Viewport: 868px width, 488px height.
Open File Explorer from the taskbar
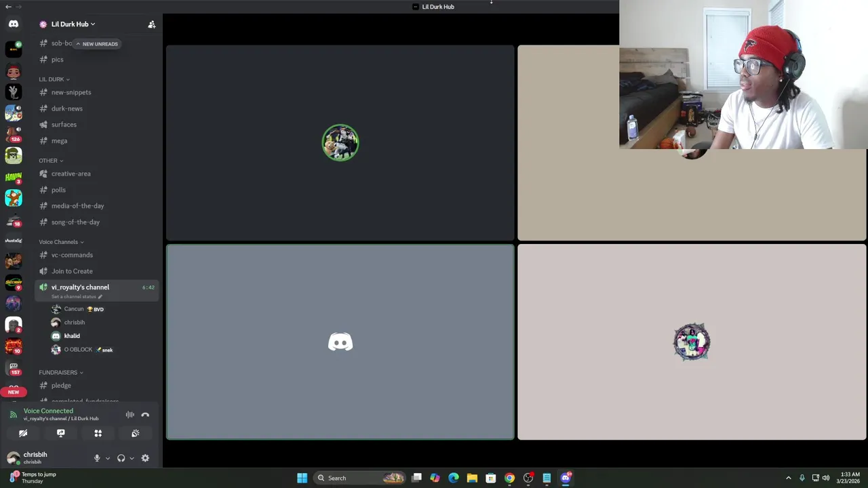[x=472, y=478]
